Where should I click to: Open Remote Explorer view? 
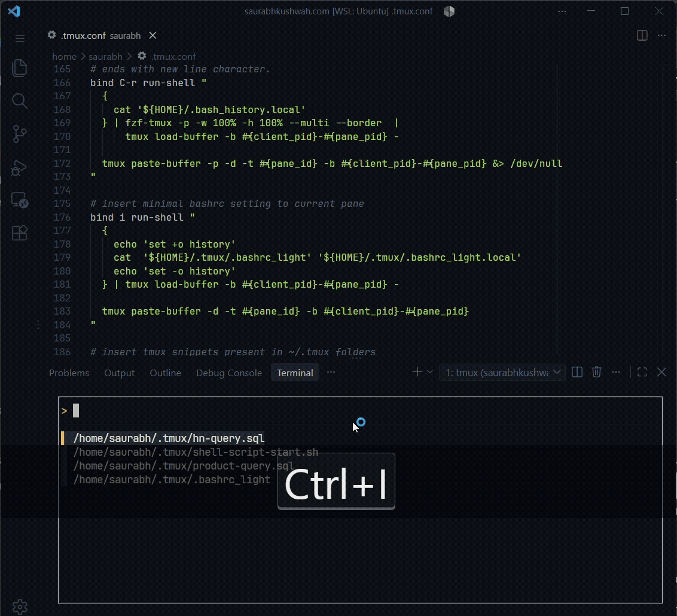pyautogui.click(x=19, y=200)
